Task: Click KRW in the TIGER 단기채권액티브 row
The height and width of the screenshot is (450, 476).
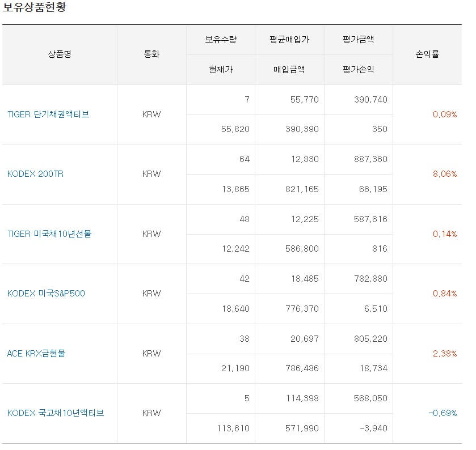Action: click(151, 114)
